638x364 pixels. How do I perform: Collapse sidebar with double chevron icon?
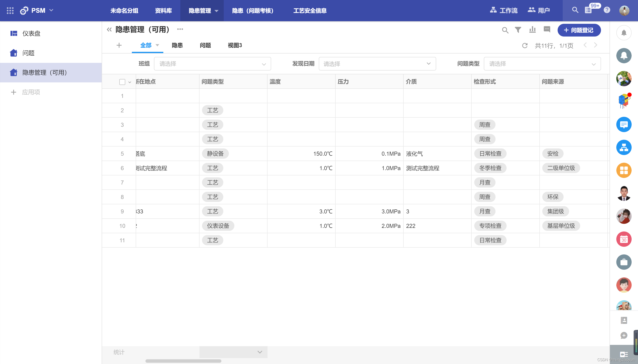pyautogui.click(x=109, y=30)
